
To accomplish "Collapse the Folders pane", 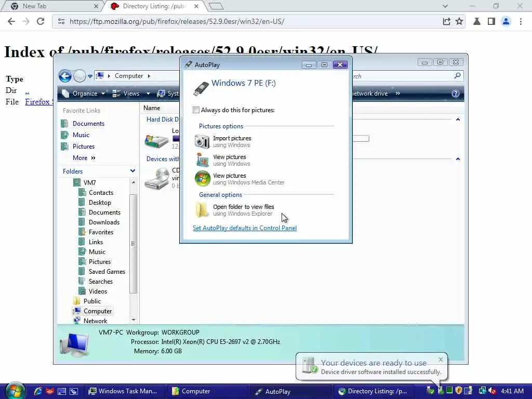I will pos(132,171).
